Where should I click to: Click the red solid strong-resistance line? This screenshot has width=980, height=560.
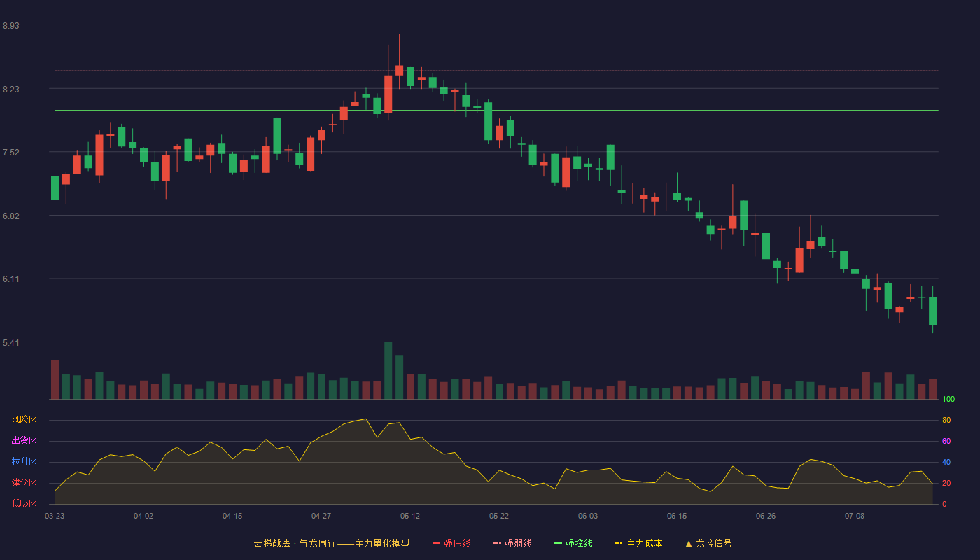(496, 31)
